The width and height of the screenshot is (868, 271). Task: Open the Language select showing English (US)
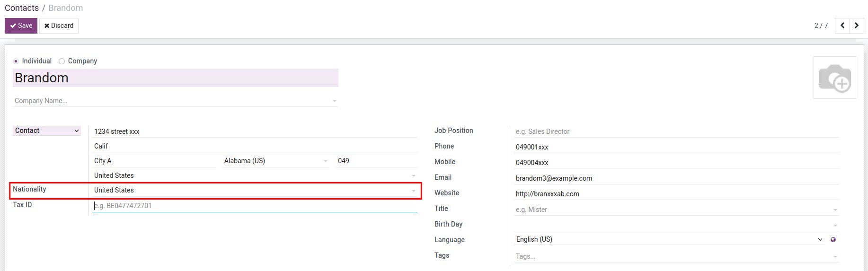669,239
